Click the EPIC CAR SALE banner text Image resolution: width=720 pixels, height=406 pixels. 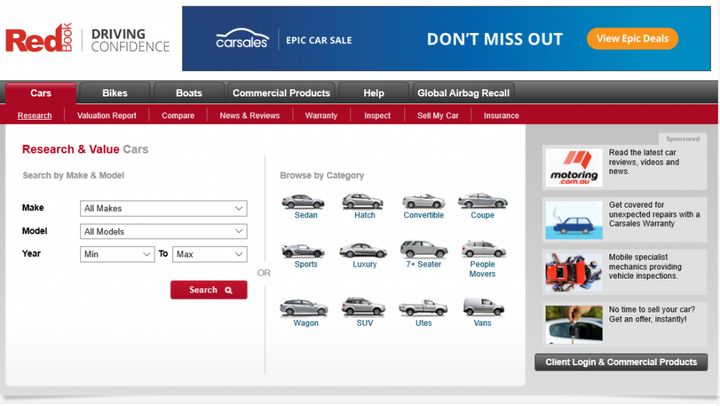319,40
